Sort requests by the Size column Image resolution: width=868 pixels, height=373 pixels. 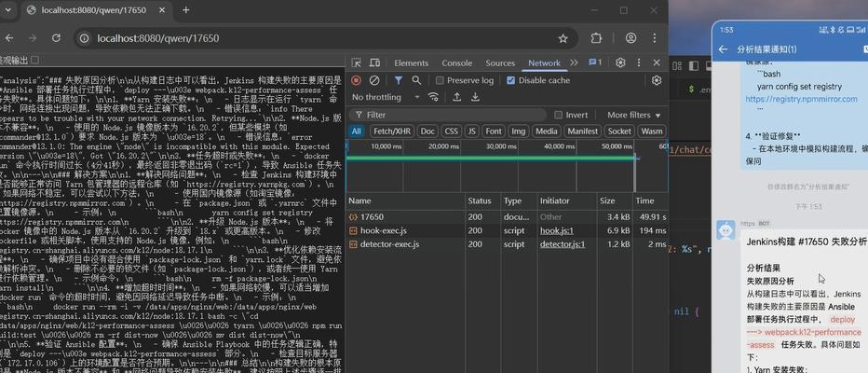614,200
